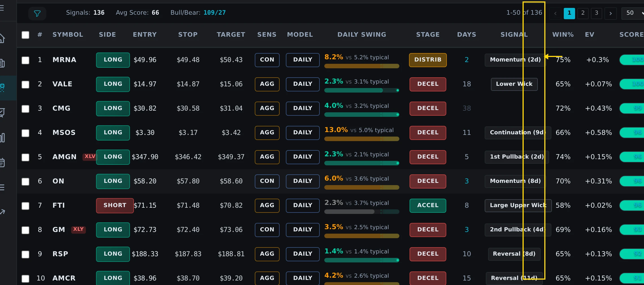
Task: Click the Lower Wick signal badge
Action: point(514,84)
